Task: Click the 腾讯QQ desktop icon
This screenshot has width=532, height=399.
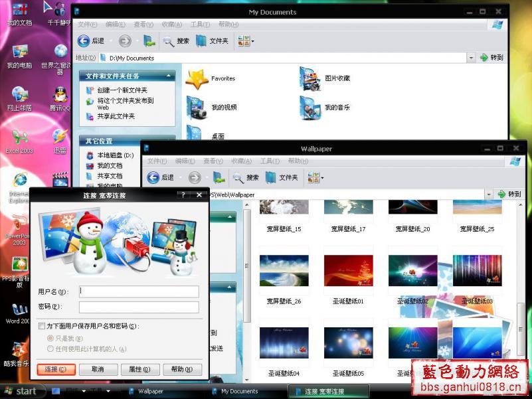Action: coord(60,95)
